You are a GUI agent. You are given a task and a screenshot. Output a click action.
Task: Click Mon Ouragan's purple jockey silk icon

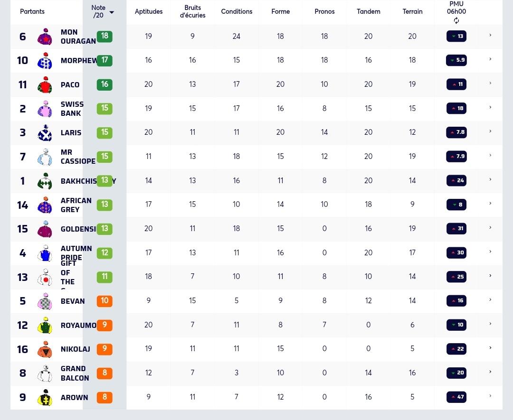45,36
